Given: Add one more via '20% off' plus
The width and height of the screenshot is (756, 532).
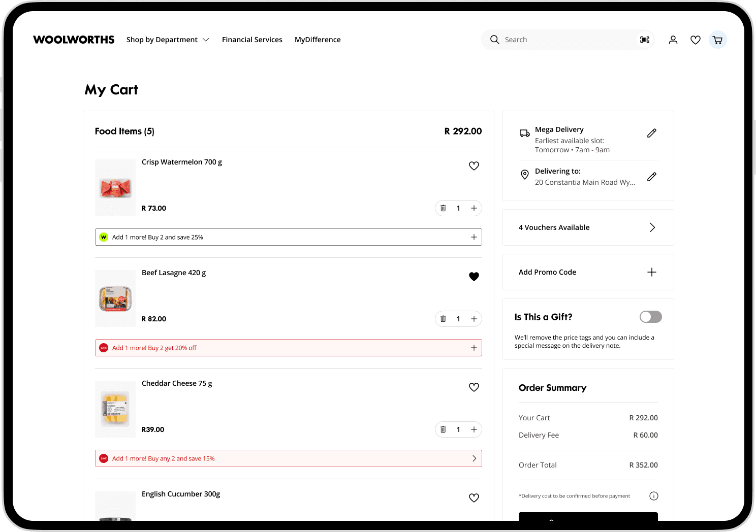Looking at the screenshot, I should pos(474,348).
